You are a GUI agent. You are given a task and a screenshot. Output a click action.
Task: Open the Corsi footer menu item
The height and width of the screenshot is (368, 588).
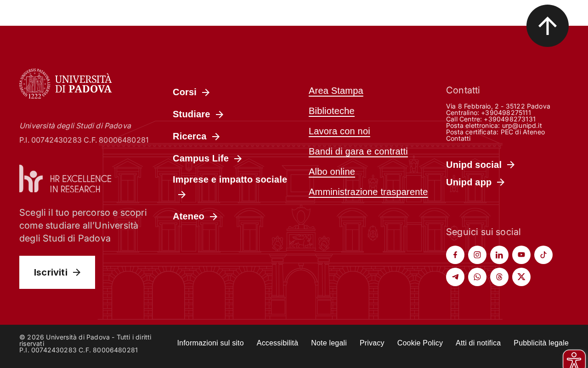[x=191, y=92]
